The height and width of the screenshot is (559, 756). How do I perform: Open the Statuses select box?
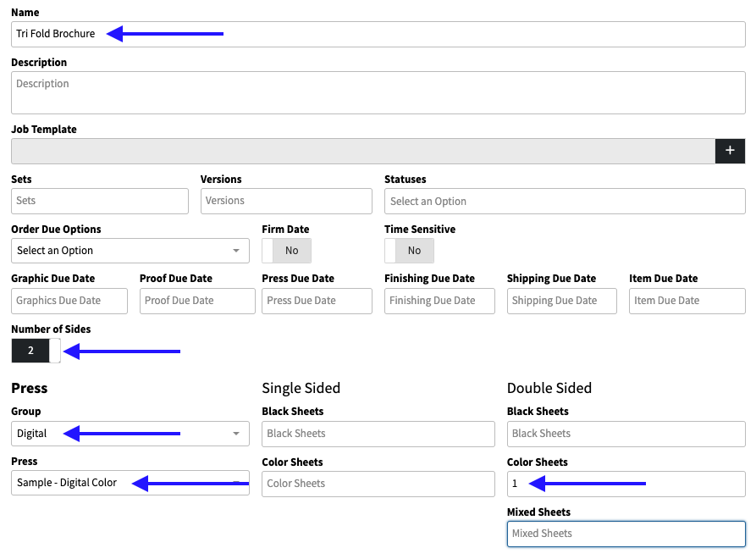(565, 201)
